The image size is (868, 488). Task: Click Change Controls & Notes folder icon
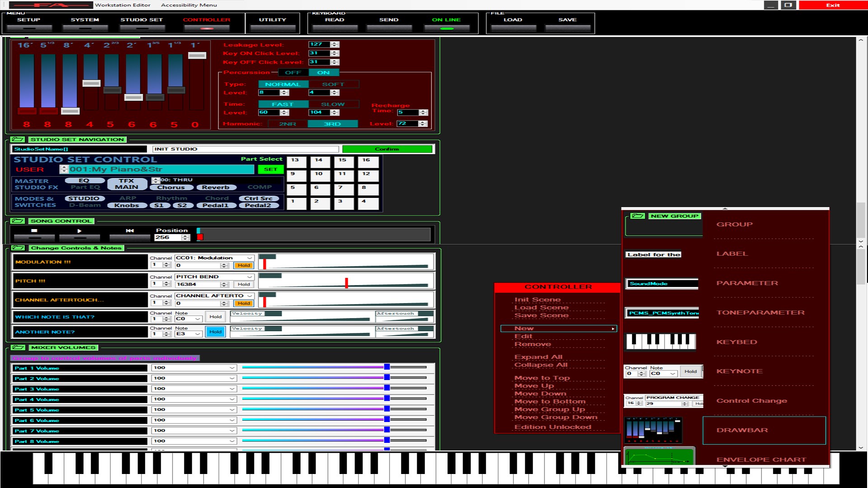pyautogui.click(x=18, y=248)
